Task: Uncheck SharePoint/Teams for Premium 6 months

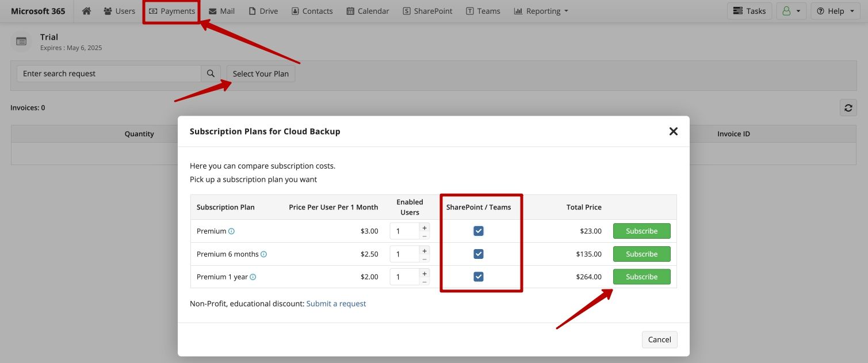Action: (x=479, y=254)
